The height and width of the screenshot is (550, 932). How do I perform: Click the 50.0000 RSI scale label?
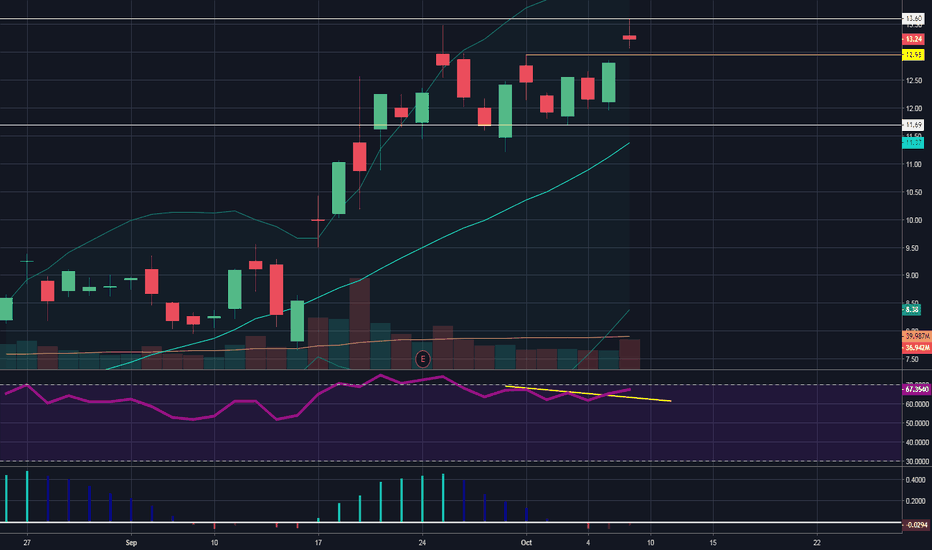917,423
